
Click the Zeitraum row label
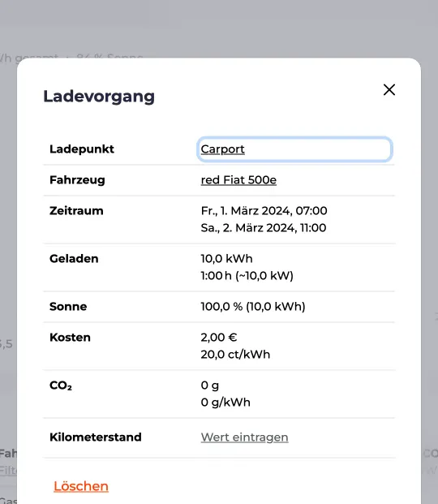[76, 211]
